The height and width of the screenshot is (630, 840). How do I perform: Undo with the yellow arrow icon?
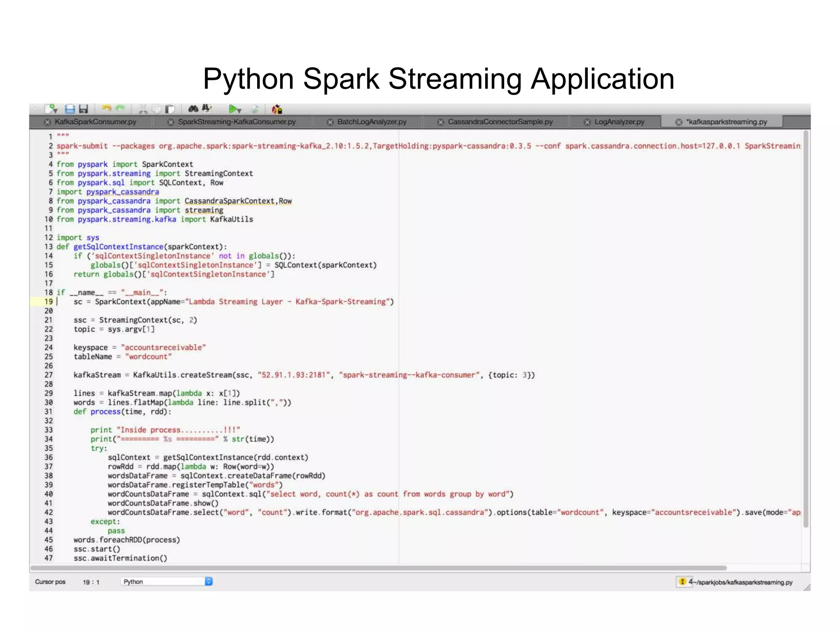107,108
